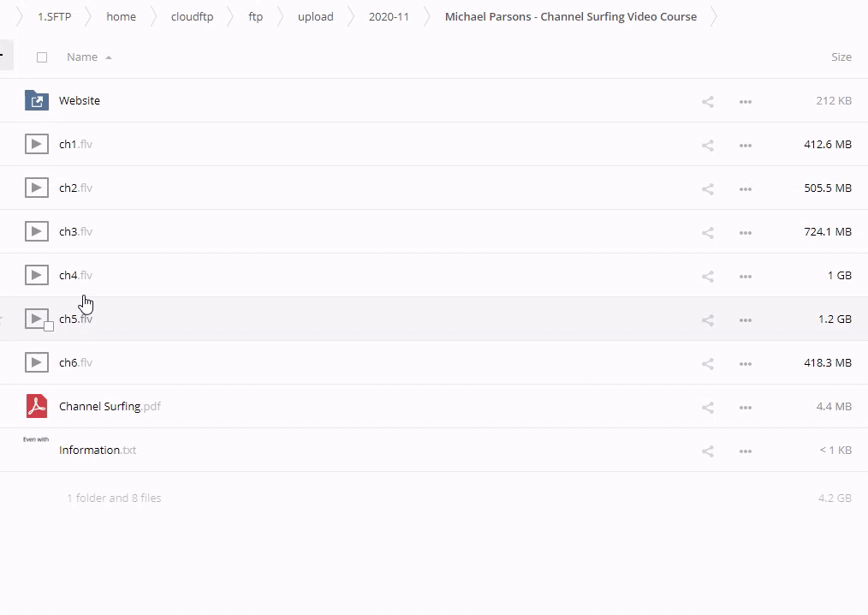Click the share icon for Channel Surfing.pdf

[708, 408]
